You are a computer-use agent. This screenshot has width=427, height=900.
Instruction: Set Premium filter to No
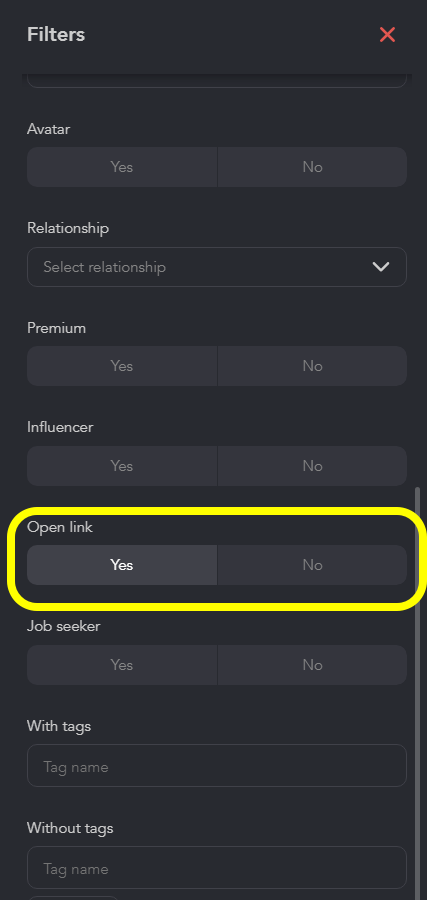[x=312, y=366]
